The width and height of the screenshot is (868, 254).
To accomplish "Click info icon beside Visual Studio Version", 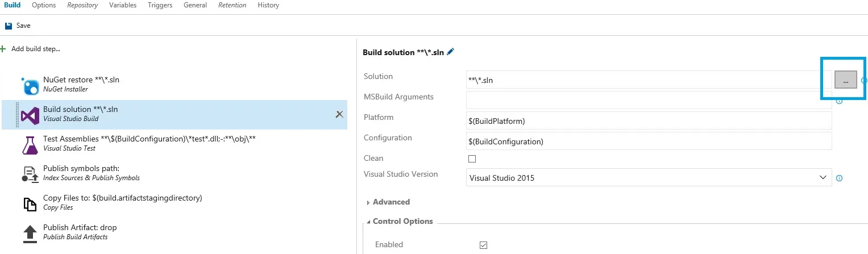I will 839,178.
